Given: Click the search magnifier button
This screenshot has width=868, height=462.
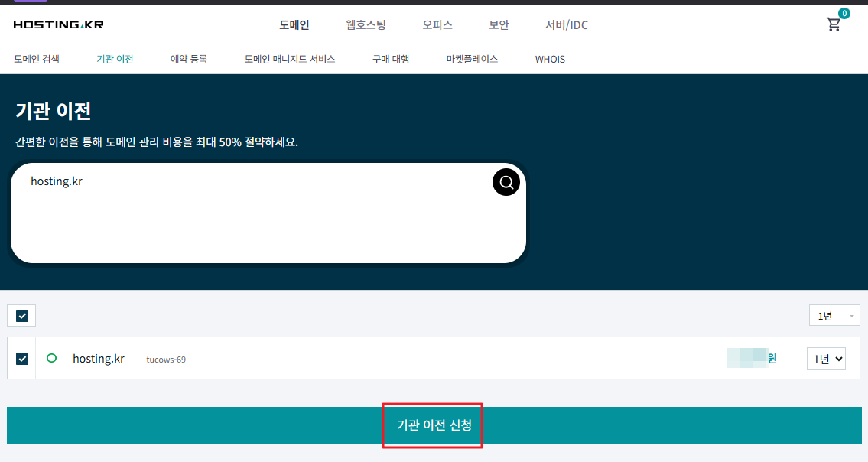Looking at the screenshot, I should (506, 182).
